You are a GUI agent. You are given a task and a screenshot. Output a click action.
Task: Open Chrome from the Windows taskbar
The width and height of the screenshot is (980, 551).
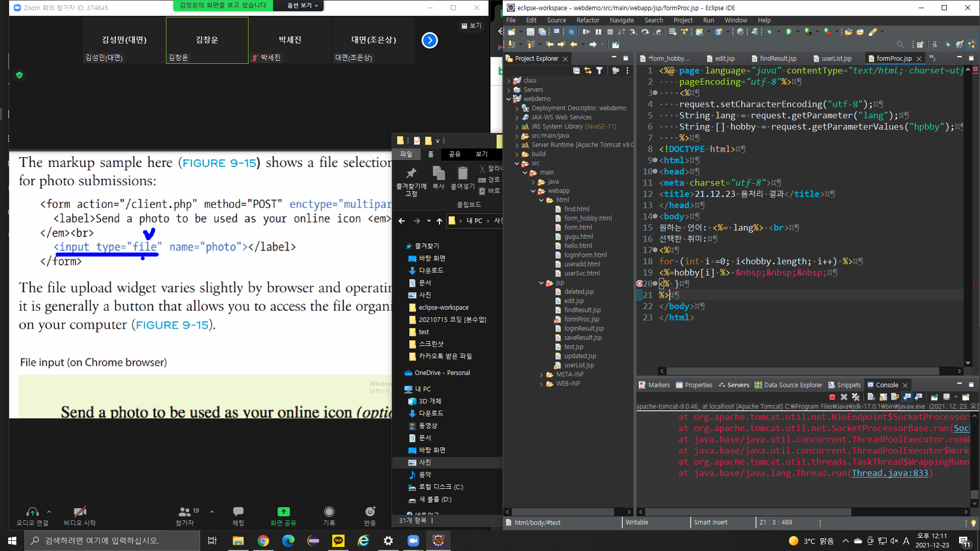point(263,541)
